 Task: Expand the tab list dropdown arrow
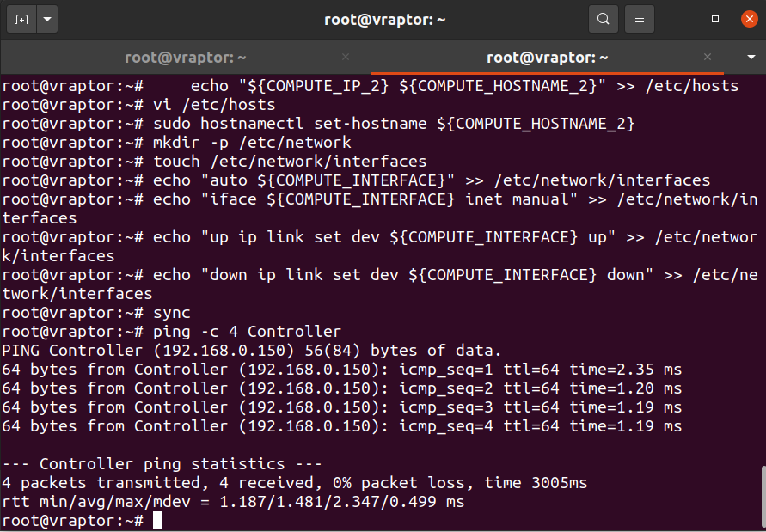point(751,58)
